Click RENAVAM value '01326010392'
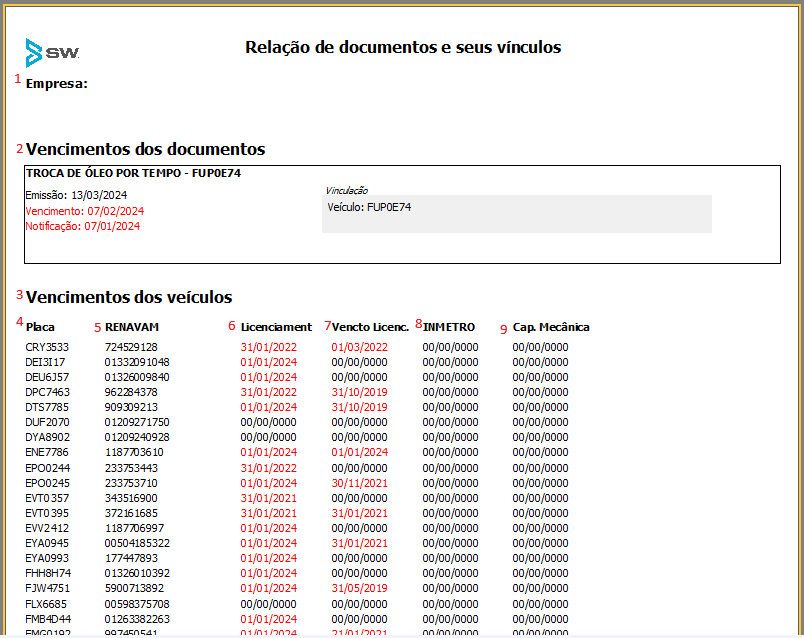 (x=137, y=573)
